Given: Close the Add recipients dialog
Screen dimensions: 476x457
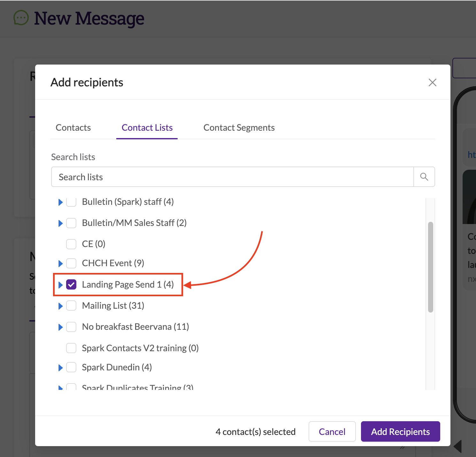Looking at the screenshot, I should pyautogui.click(x=432, y=82).
